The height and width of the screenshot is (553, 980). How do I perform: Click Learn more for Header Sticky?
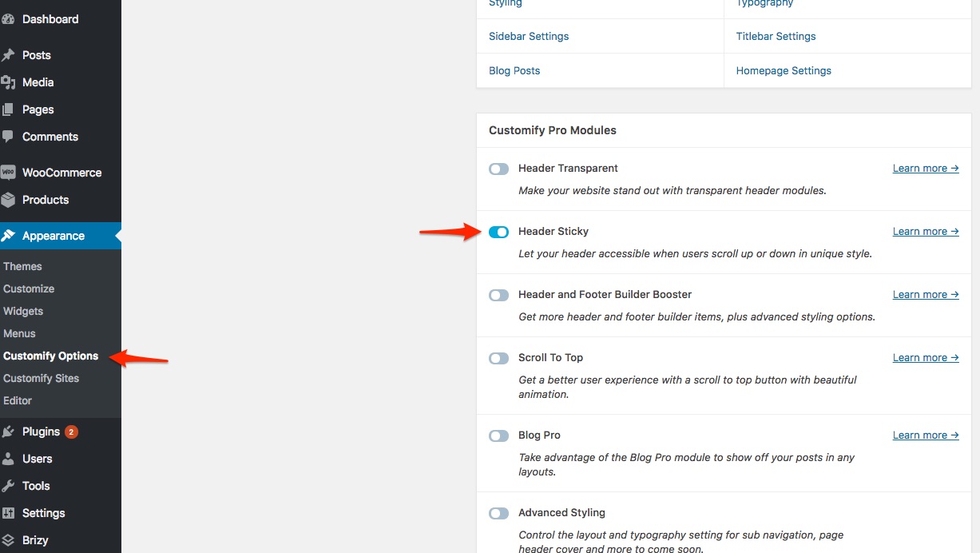pos(926,232)
